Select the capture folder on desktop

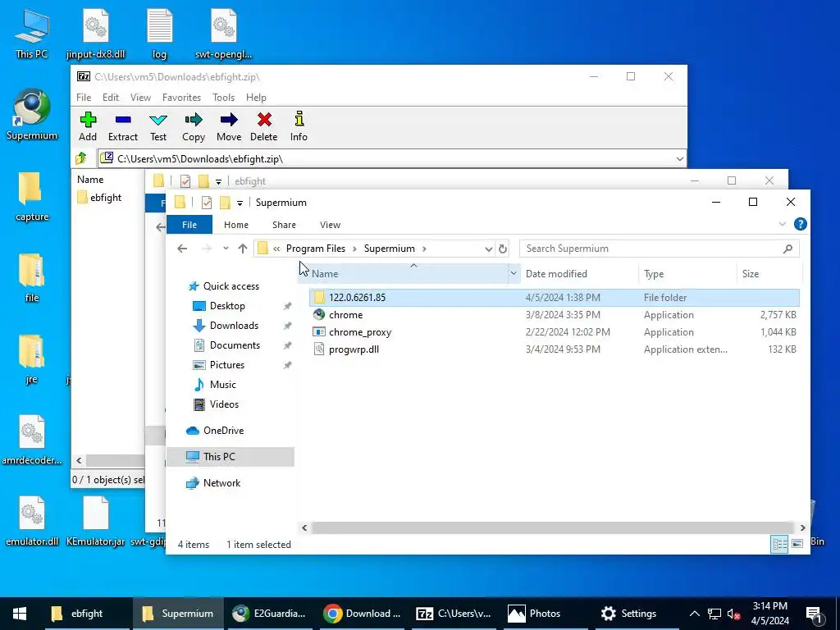[x=32, y=197]
